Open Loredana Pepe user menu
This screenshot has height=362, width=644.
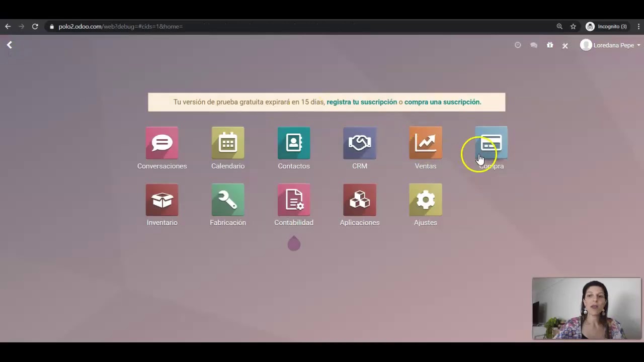pos(610,45)
